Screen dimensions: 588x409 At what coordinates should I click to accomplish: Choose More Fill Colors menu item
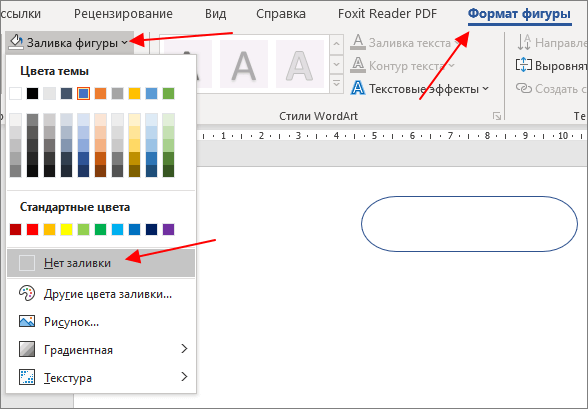[101, 294]
